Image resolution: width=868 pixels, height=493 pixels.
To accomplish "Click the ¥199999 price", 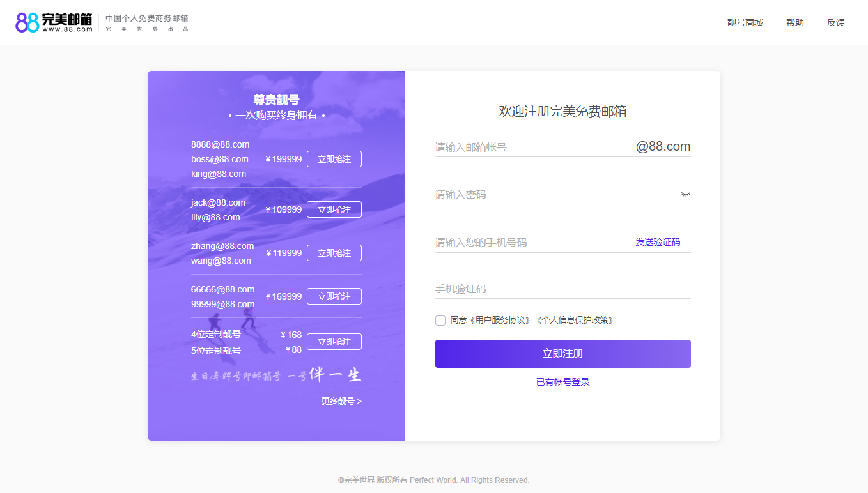I will (x=284, y=159).
